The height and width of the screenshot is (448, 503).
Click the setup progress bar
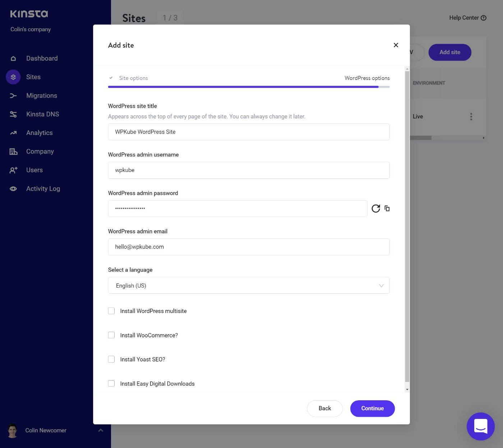249,87
